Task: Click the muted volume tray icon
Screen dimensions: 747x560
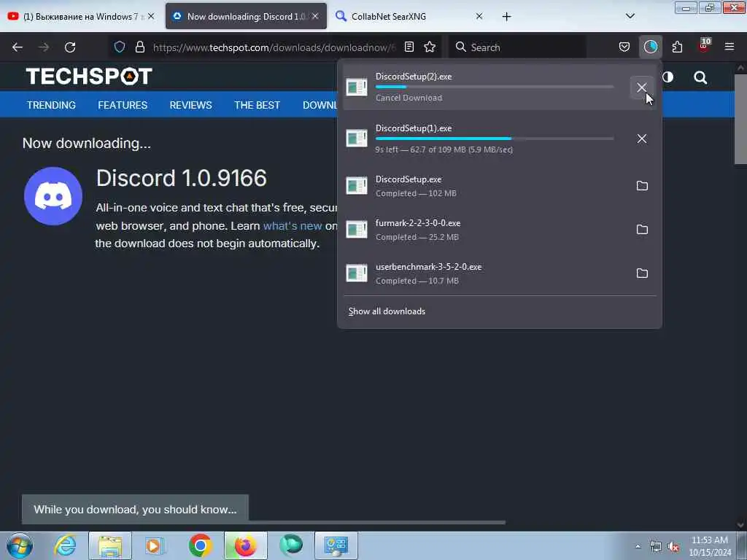Action: click(x=673, y=547)
